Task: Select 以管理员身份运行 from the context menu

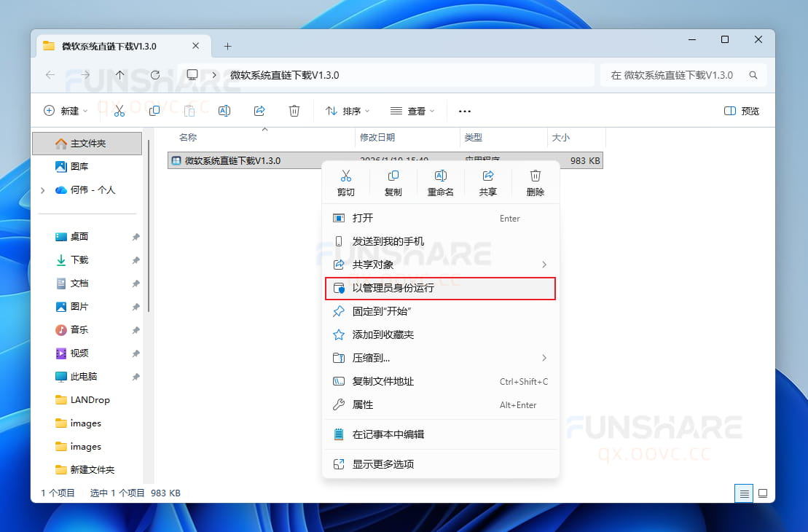Action: click(x=441, y=289)
